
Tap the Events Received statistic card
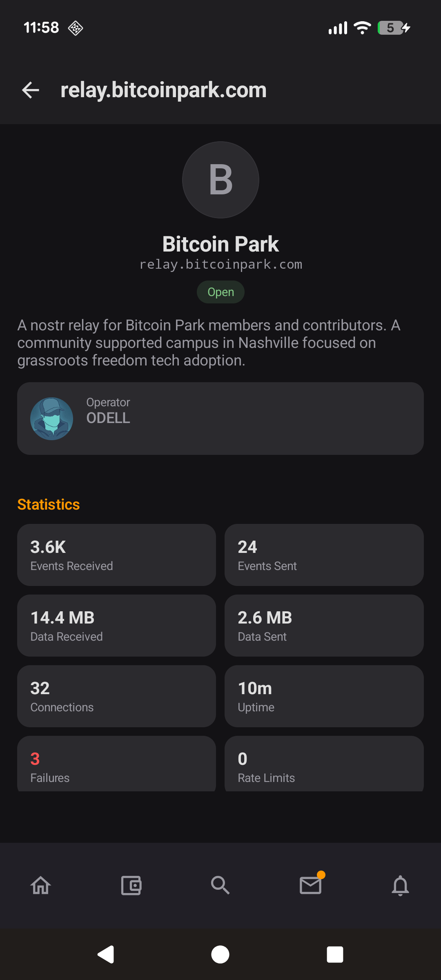click(116, 555)
